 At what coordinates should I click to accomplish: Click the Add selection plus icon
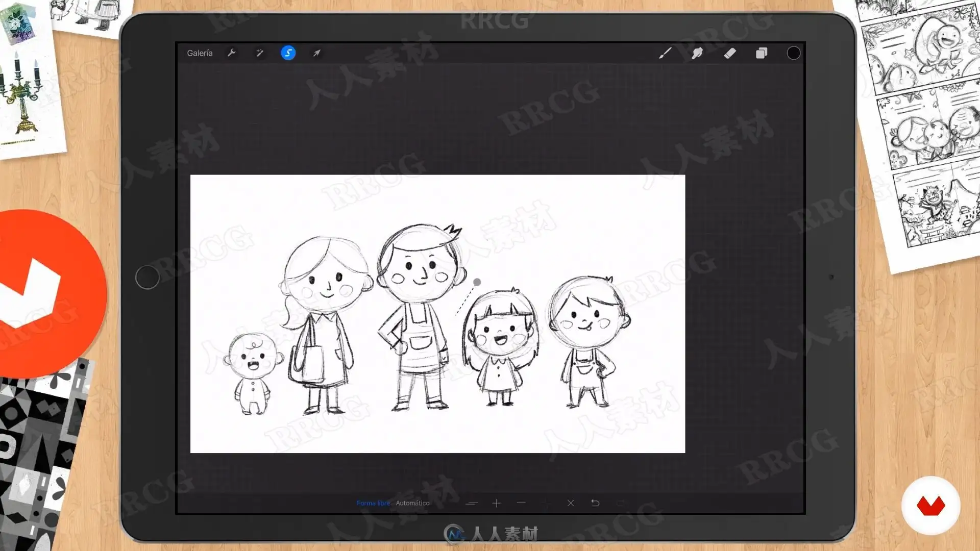click(x=496, y=503)
